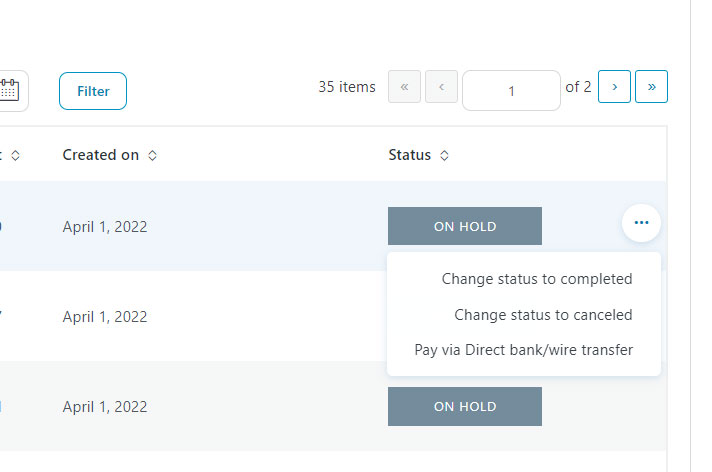Click second row's April 1, 2022 date
Image resolution: width=712 pixels, height=472 pixels.
pos(105,317)
